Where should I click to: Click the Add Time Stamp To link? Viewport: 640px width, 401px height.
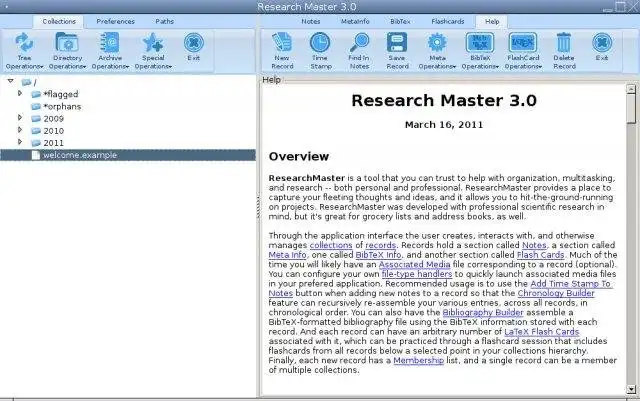pyautogui.click(x=571, y=284)
